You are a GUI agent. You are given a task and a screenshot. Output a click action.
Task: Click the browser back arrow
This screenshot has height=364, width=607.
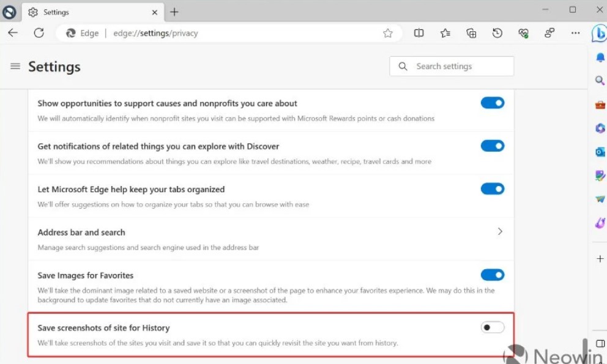tap(13, 33)
